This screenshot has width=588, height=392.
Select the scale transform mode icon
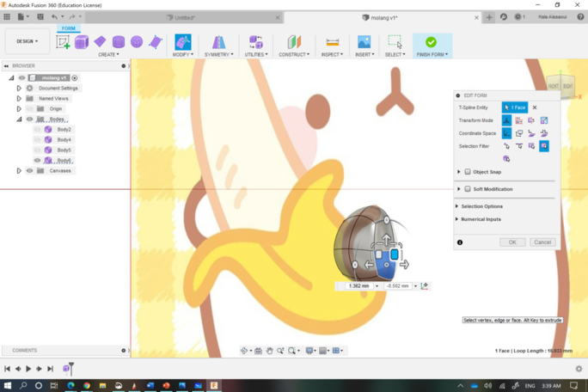(x=544, y=120)
